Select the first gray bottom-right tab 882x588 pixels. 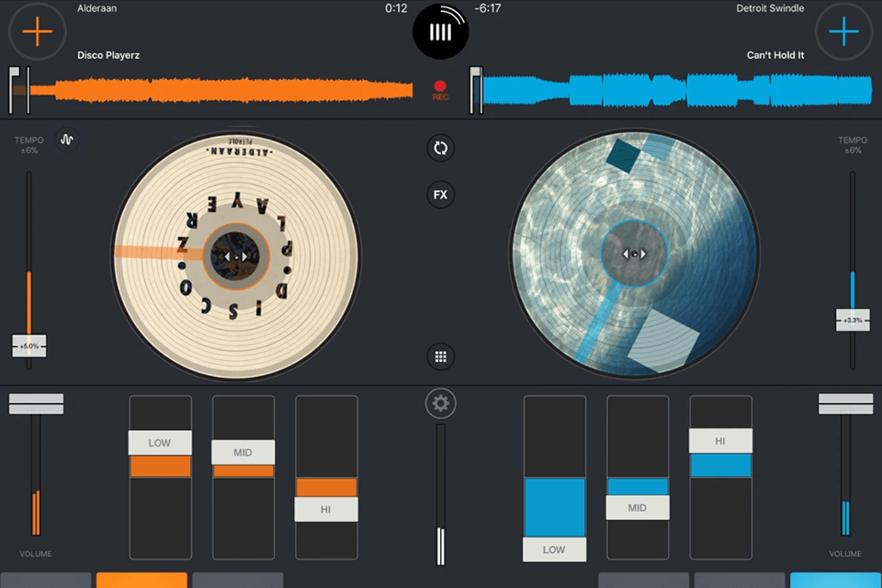[643, 580]
